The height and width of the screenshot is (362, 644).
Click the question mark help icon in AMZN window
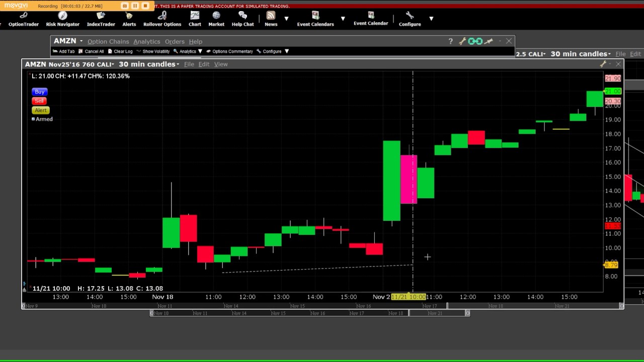pyautogui.click(x=450, y=41)
